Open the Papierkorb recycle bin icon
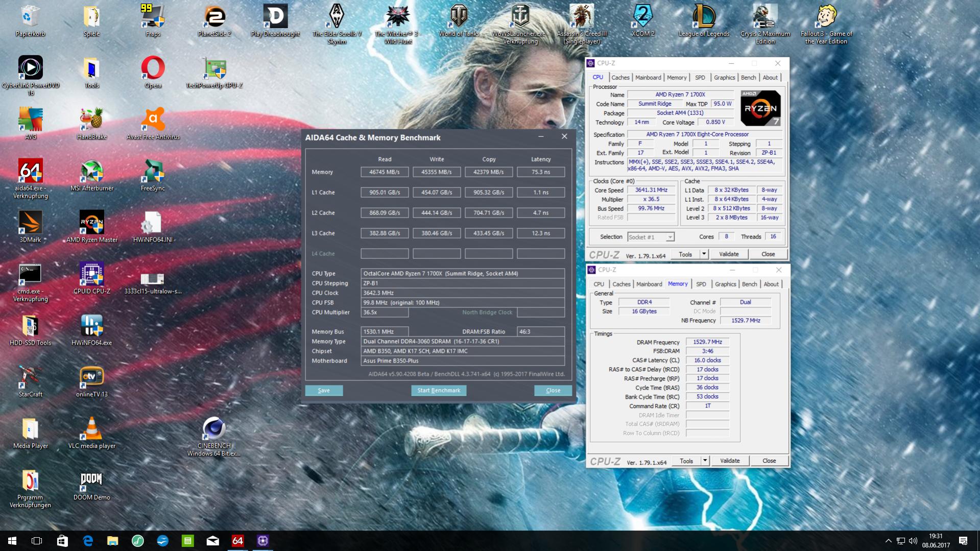The image size is (980, 551). pos(30,21)
